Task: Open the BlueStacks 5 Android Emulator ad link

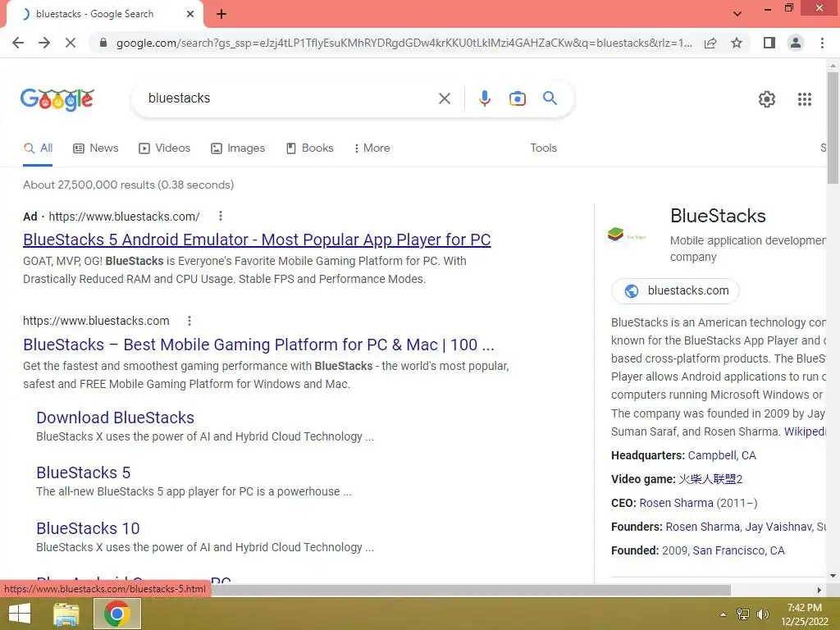Action: 257,240
